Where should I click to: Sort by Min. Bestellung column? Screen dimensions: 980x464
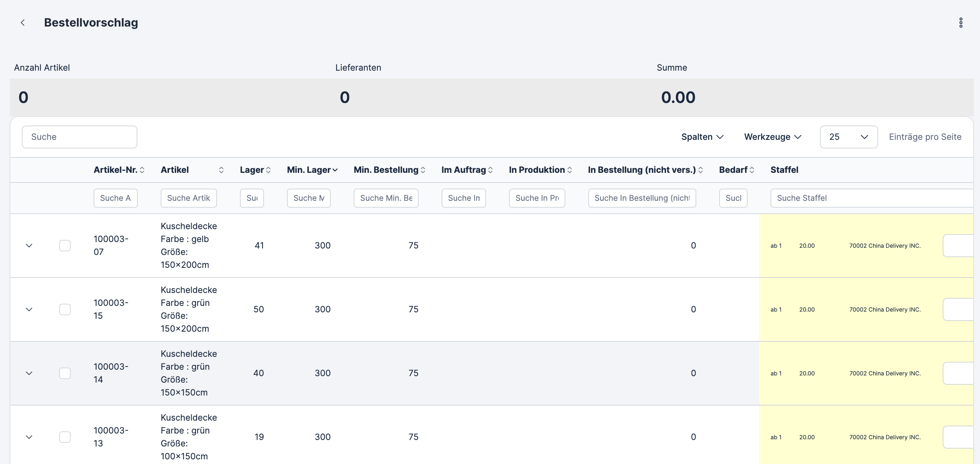pos(423,170)
